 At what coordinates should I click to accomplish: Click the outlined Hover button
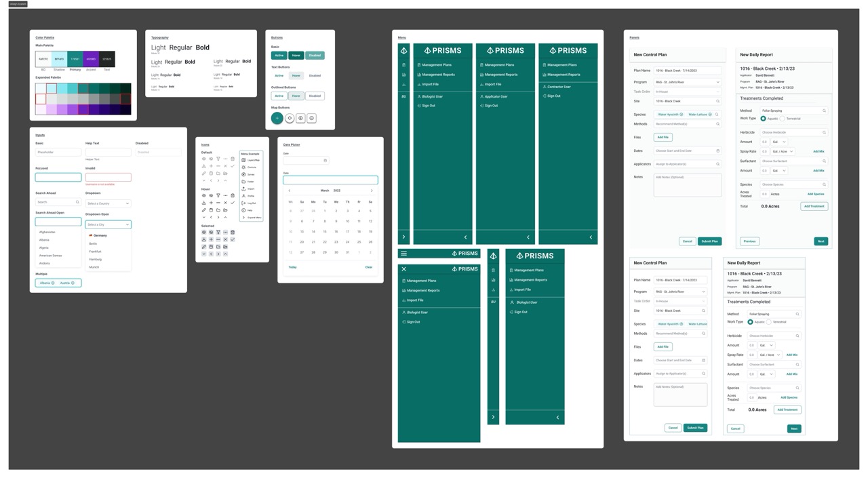point(296,96)
